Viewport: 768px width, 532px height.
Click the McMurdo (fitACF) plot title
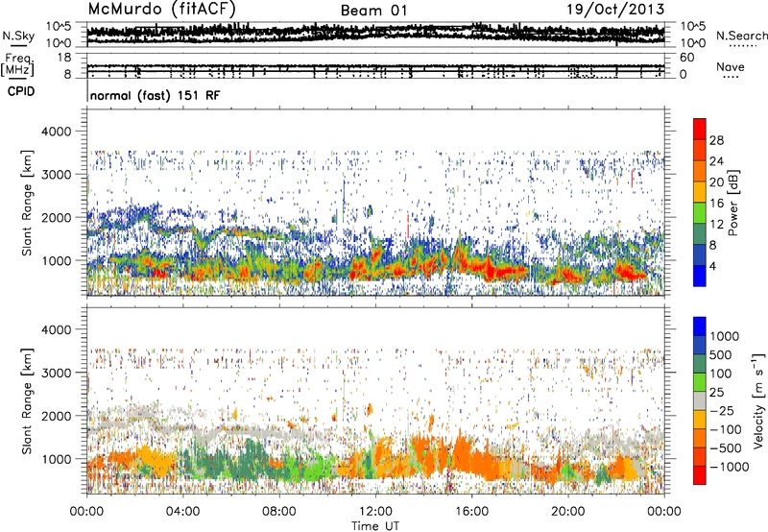(161, 9)
